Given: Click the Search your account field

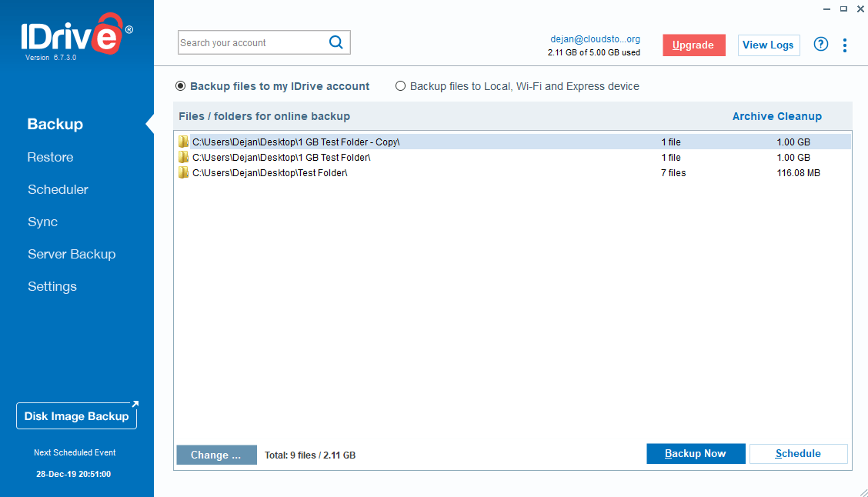Looking at the screenshot, I should [252, 42].
